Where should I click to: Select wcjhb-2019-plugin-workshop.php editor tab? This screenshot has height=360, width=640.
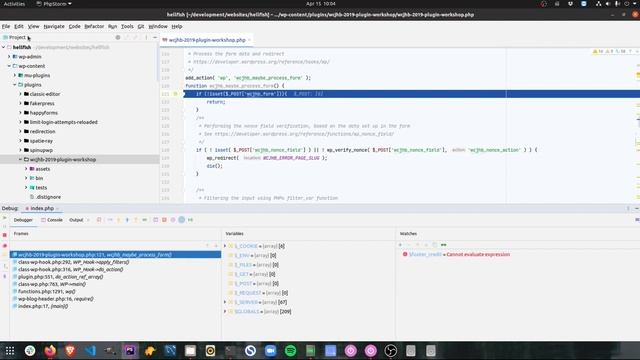tap(207, 40)
